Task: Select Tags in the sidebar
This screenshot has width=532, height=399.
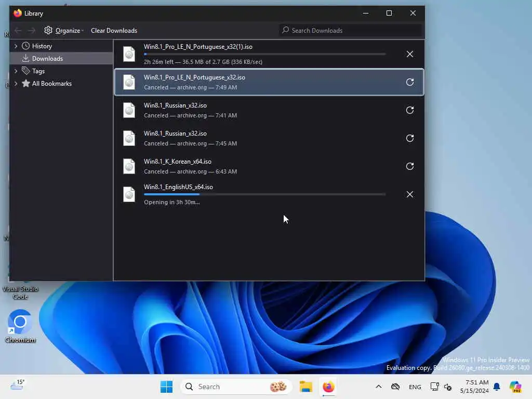Action: tap(38, 71)
